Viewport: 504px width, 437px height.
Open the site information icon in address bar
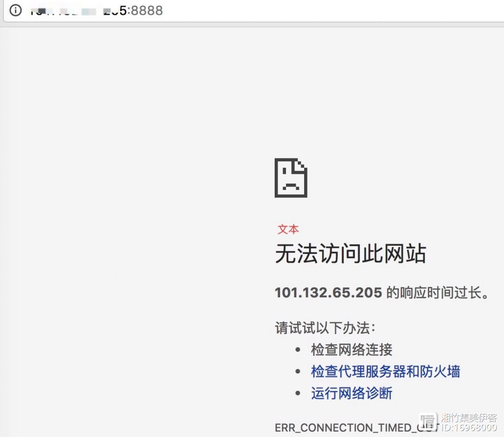[x=15, y=10]
